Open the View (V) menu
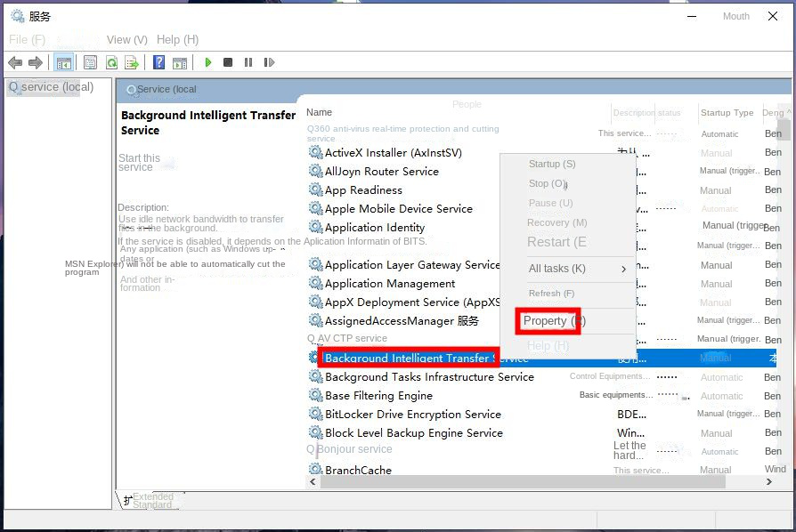 click(126, 39)
